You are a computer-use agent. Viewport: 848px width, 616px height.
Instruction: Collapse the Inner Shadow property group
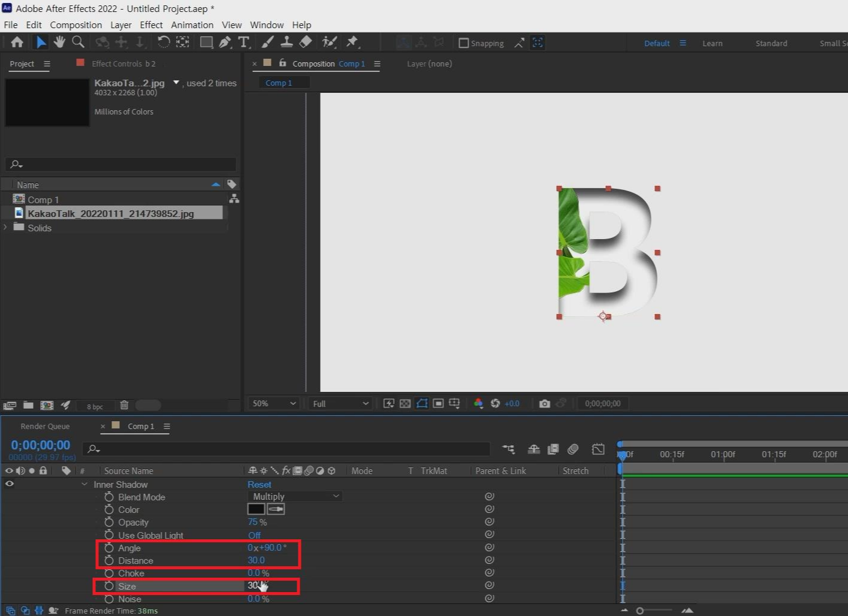85,484
